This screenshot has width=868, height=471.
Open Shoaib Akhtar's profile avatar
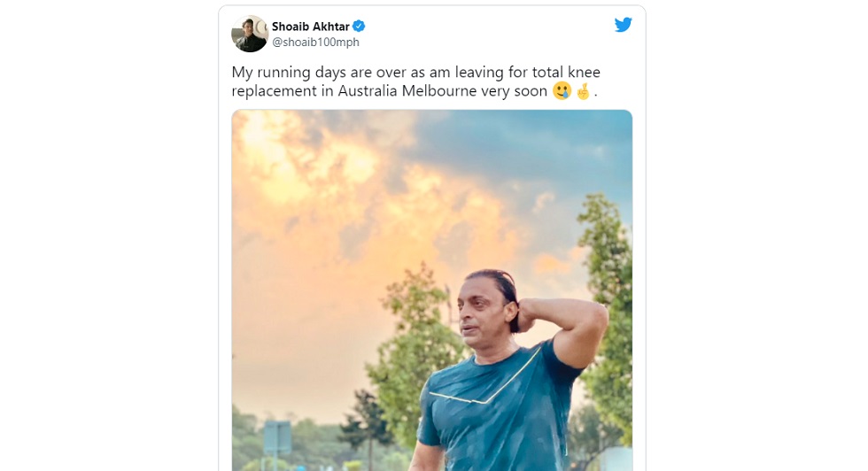pyautogui.click(x=249, y=34)
